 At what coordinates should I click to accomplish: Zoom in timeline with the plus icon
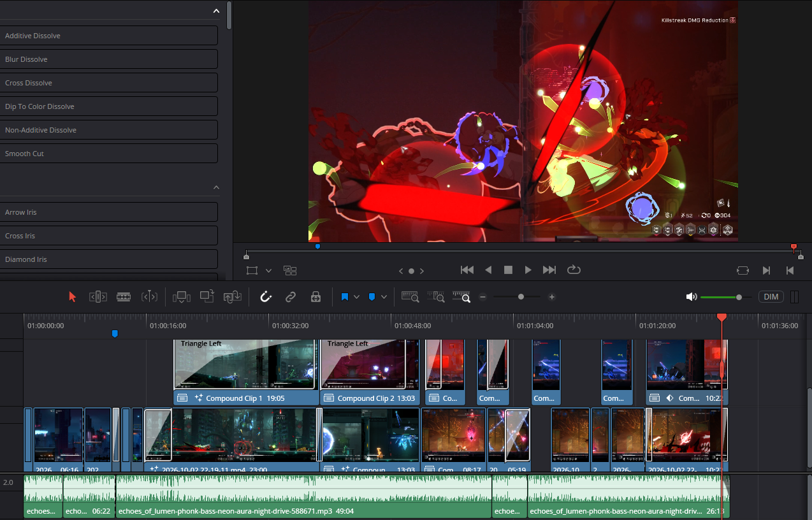click(x=552, y=297)
